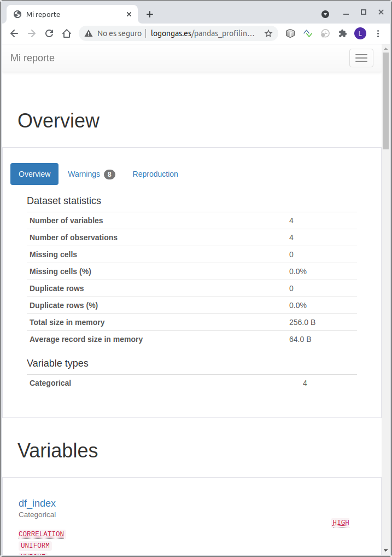Expand the hamburger navigation menu
Viewport: 392px width, 557px height.
(x=361, y=58)
